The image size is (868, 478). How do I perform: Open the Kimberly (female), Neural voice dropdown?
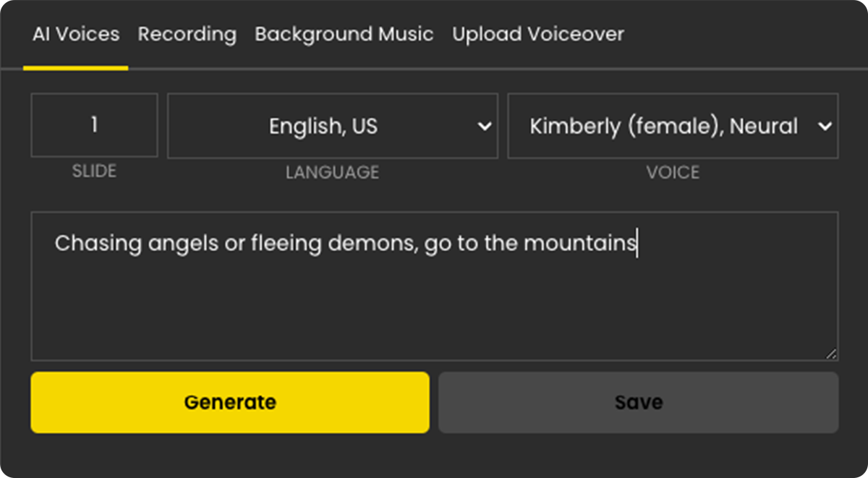point(663,127)
